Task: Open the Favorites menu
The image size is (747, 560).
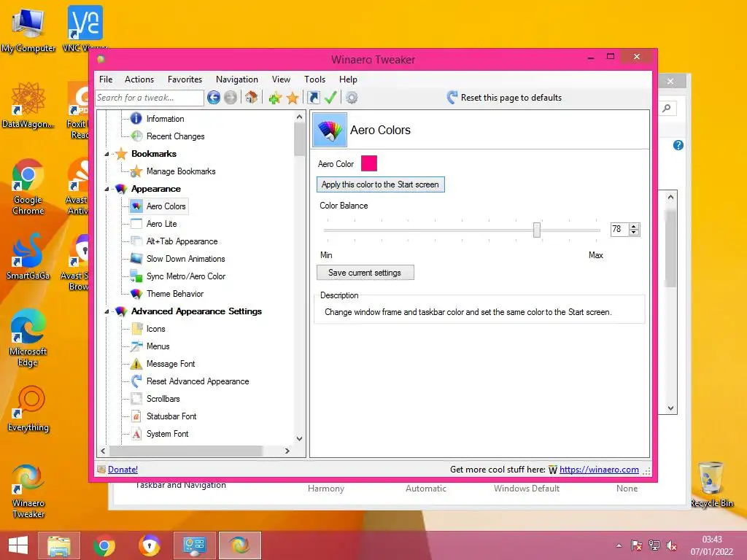Action: [185, 79]
